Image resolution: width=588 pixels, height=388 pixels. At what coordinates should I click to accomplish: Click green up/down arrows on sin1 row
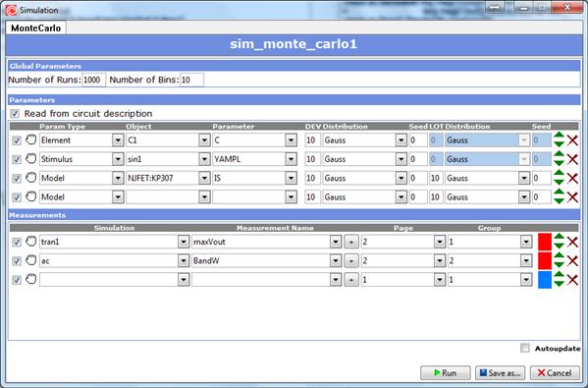coord(559,159)
